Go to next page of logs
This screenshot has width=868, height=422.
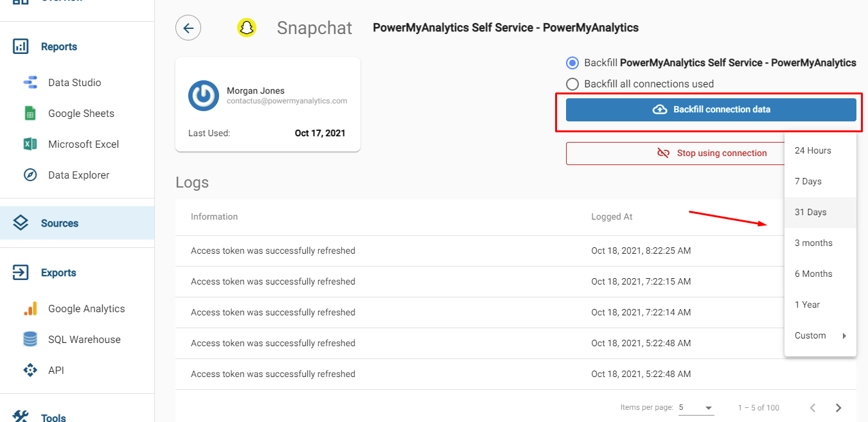(x=838, y=408)
